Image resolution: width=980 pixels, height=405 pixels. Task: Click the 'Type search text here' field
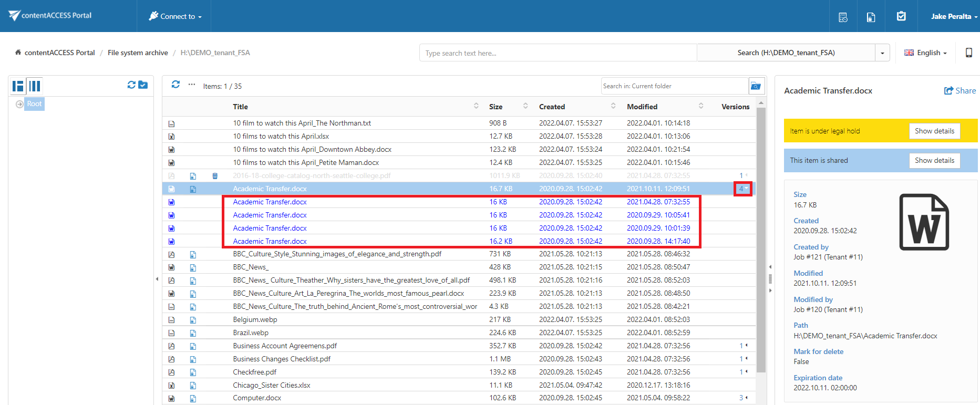point(558,53)
